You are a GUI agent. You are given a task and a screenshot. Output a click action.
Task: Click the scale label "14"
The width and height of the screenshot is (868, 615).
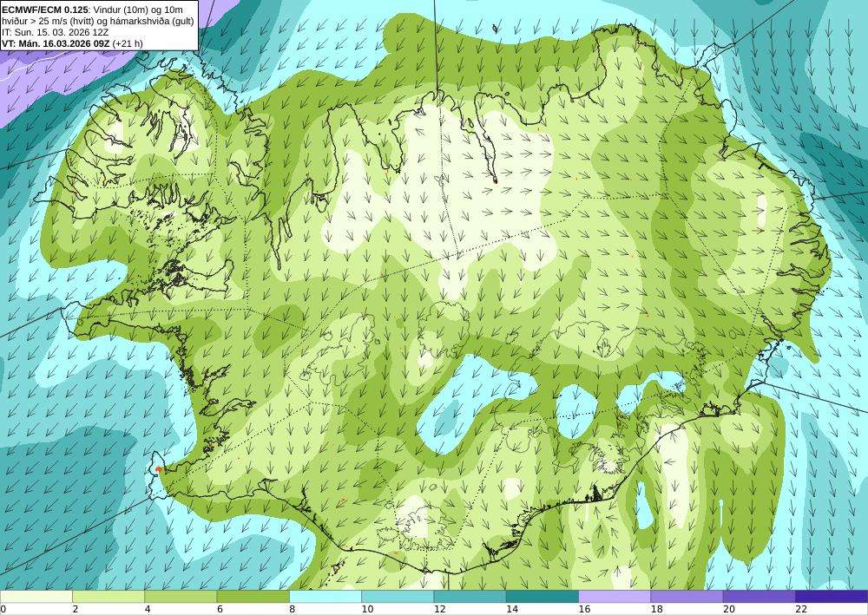tap(512, 610)
